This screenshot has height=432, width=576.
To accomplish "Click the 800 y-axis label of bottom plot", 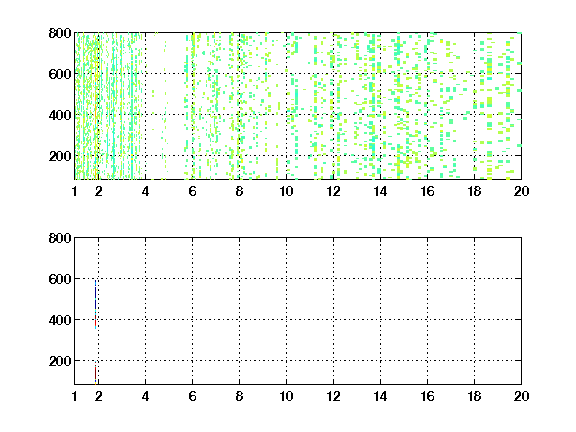I will pos(60,238).
